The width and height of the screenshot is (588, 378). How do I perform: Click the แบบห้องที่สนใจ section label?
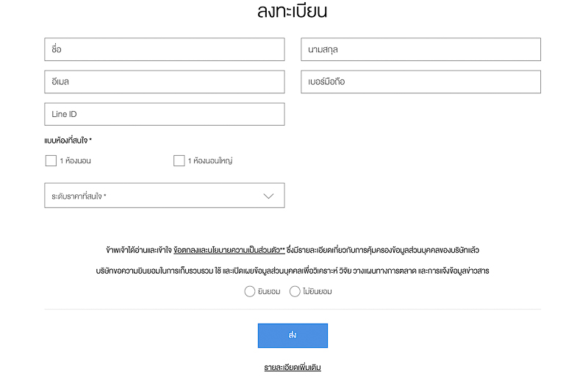click(68, 140)
